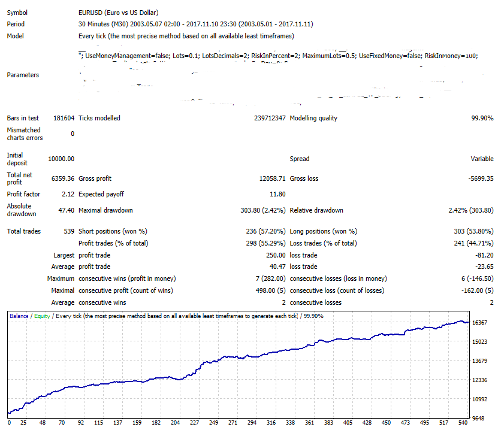Click Profit trades value 298 (55.29%)
Image resolution: width=504 pixels, height=430 pixels.
tap(265, 243)
